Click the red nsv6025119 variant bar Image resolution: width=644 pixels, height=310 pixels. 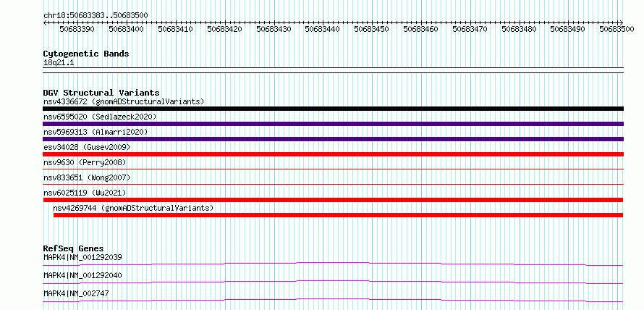point(333,200)
